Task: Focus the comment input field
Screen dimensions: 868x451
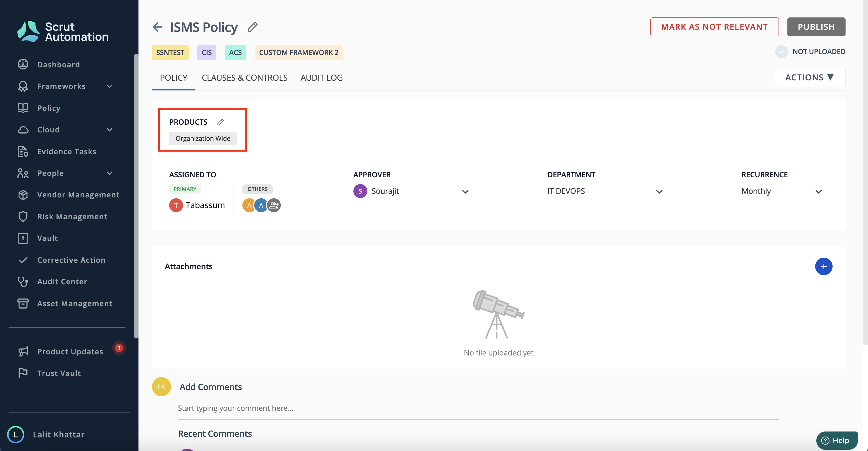Action: pos(478,408)
